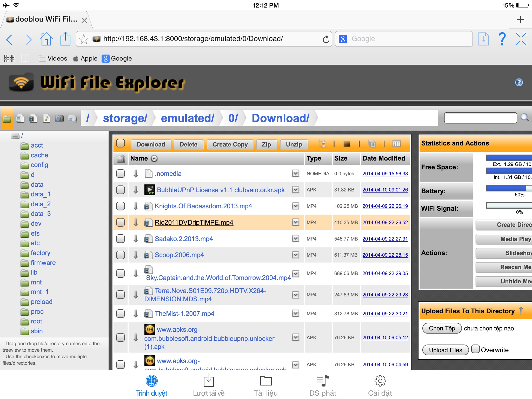Enter fullscreen with the expand arrows icon
532x399 pixels.
point(521,39)
